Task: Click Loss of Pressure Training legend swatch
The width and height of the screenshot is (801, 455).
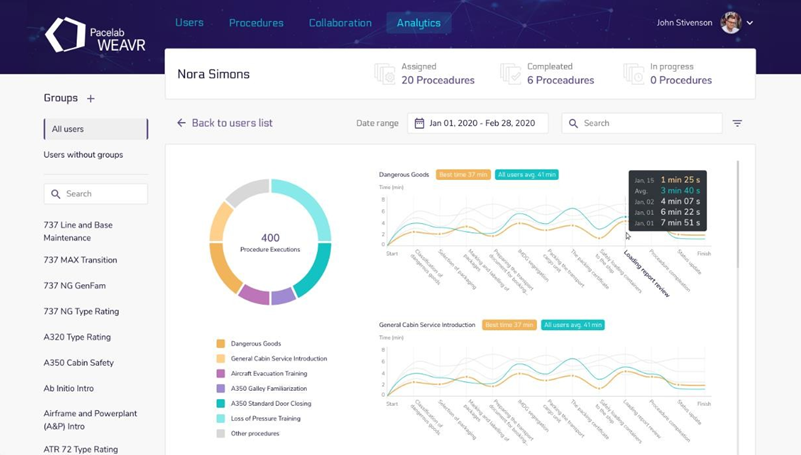Action: coord(221,419)
